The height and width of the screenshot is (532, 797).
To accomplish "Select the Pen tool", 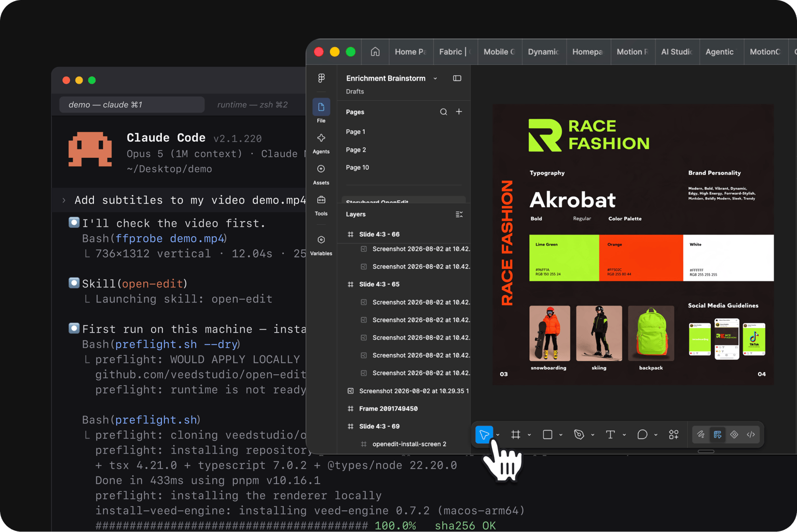I will point(579,434).
